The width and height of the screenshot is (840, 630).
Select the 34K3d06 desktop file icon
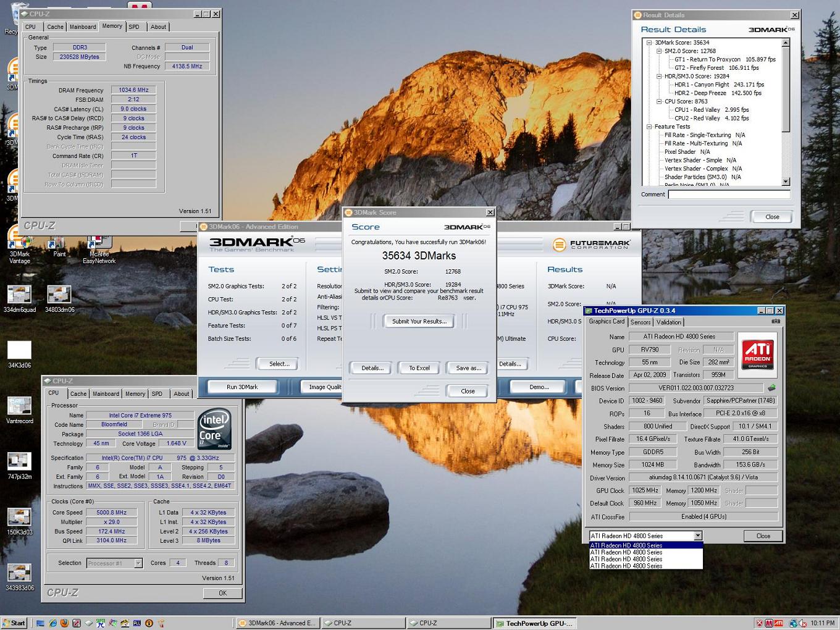[x=19, y=355]
